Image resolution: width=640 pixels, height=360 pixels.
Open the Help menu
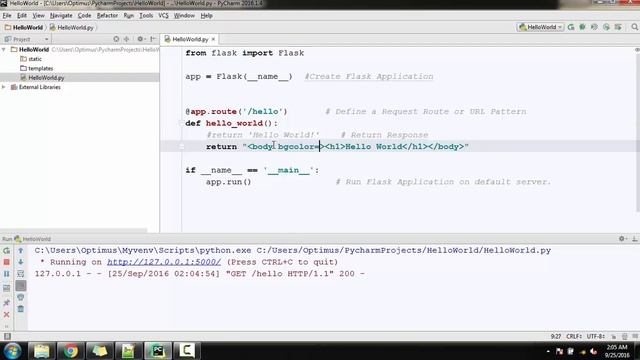(207, 16)
